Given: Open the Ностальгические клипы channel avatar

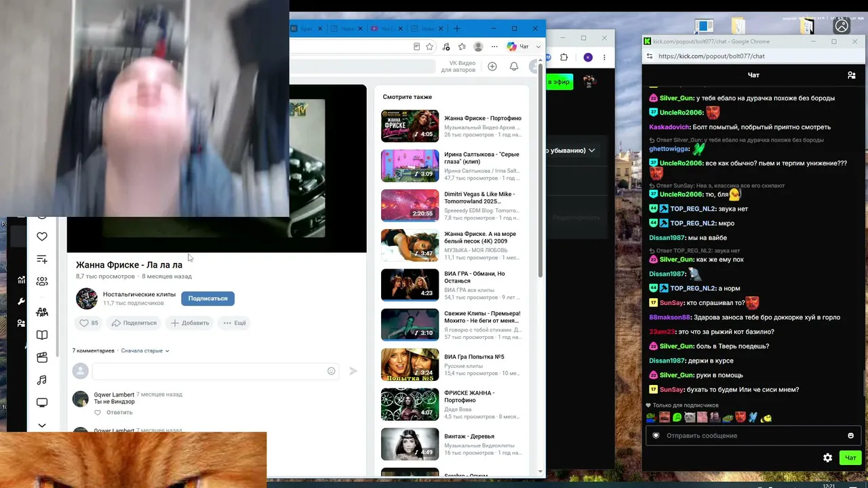Looking at the screenshot, I should coord(87,298).
